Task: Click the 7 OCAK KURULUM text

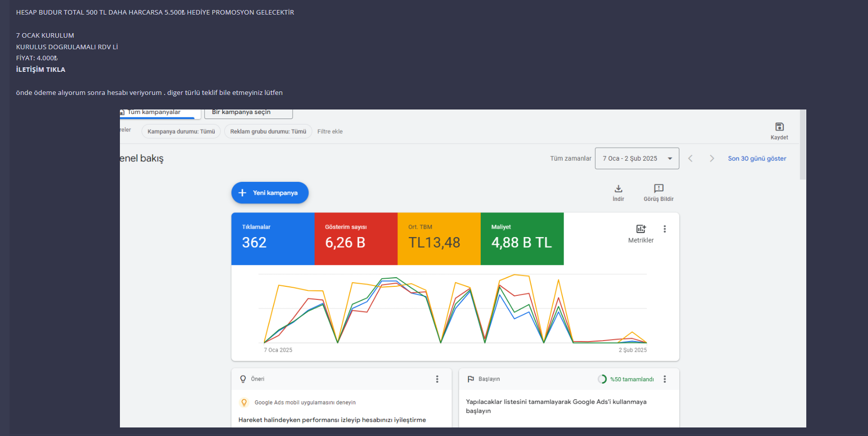Action: point(45,35)
